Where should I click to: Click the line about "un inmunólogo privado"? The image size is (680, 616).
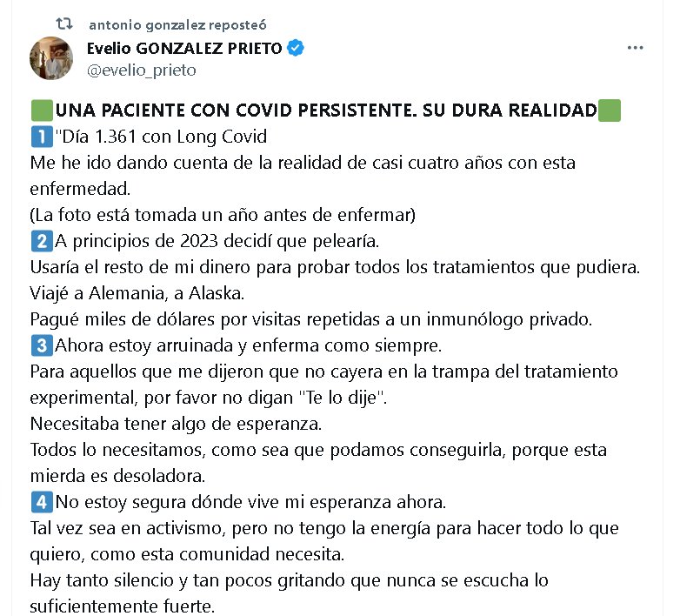(x=310, y=319)
